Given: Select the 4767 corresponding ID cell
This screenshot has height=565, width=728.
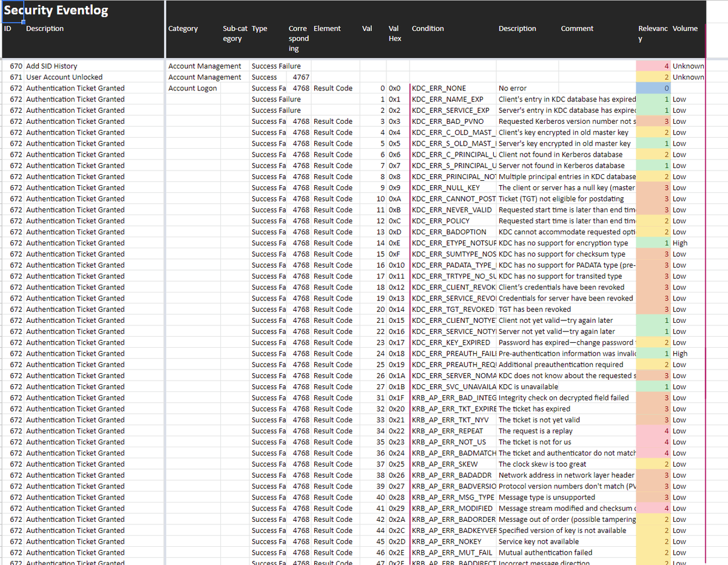Looking at the screenshot, I should (x=300, y=77).
